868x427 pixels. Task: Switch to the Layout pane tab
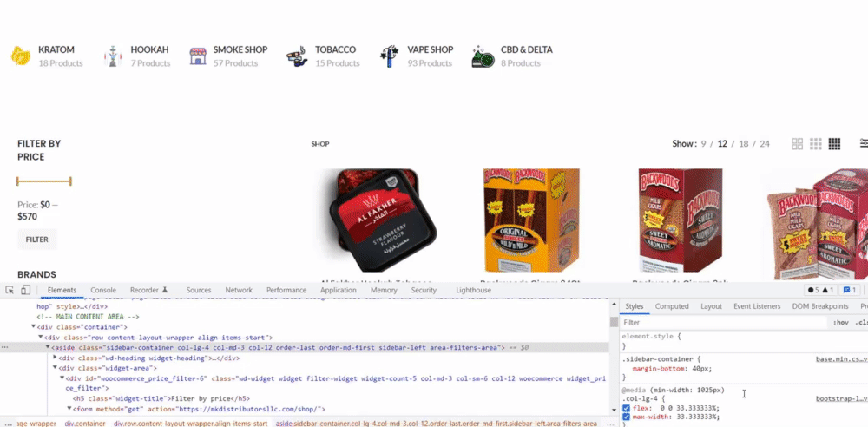pos(712,306)
